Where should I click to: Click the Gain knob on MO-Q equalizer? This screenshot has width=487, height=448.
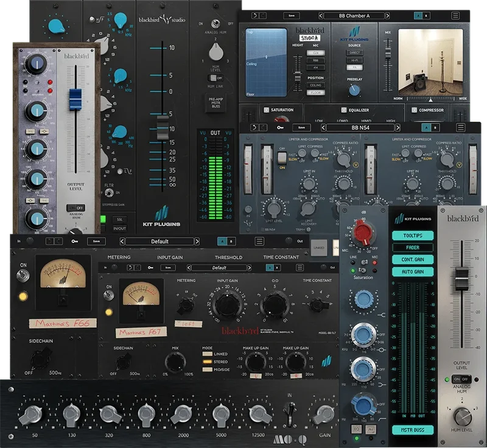[323, 415]
